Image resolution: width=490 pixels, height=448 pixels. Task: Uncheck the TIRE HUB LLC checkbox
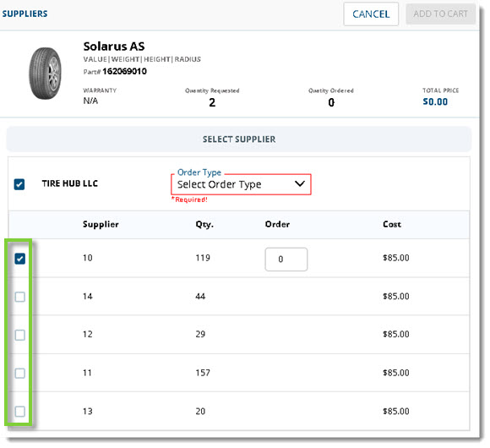19,184
